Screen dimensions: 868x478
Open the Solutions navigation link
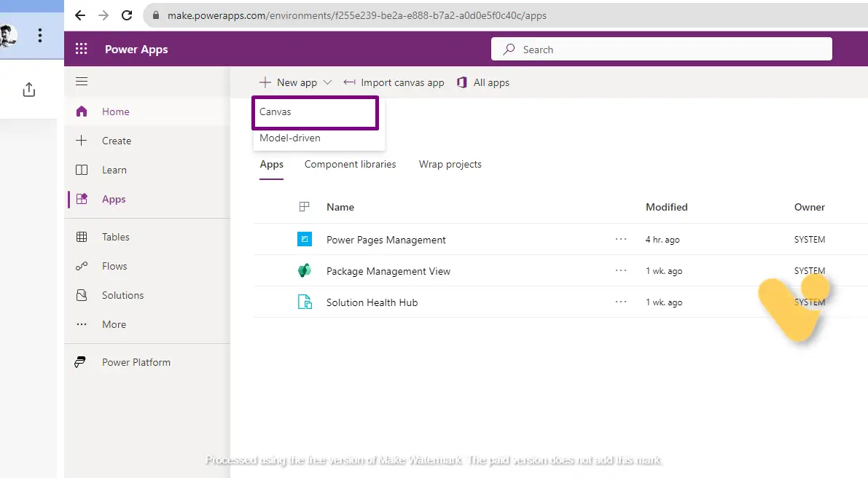tap(123, 295)
